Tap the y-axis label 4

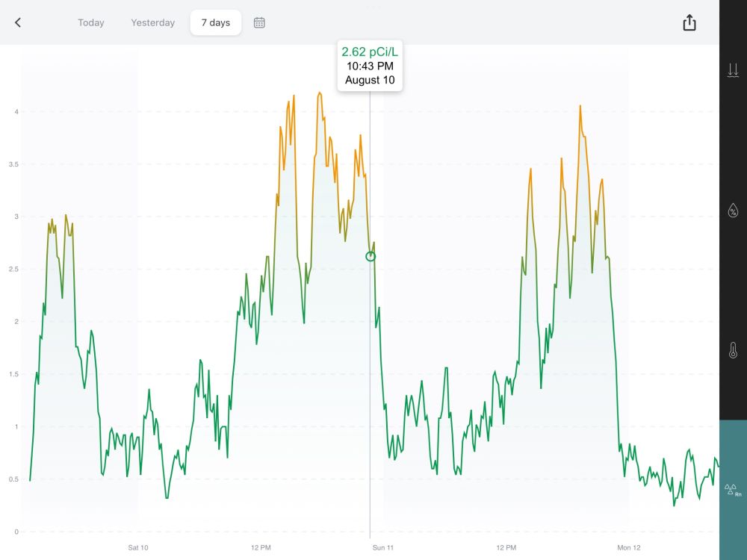click(x=16, y=112)
